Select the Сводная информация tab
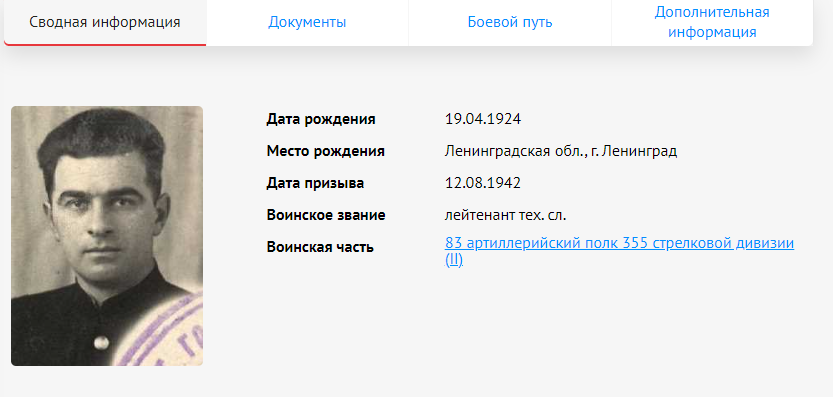 pyautogui.click(x=105, y=22)
